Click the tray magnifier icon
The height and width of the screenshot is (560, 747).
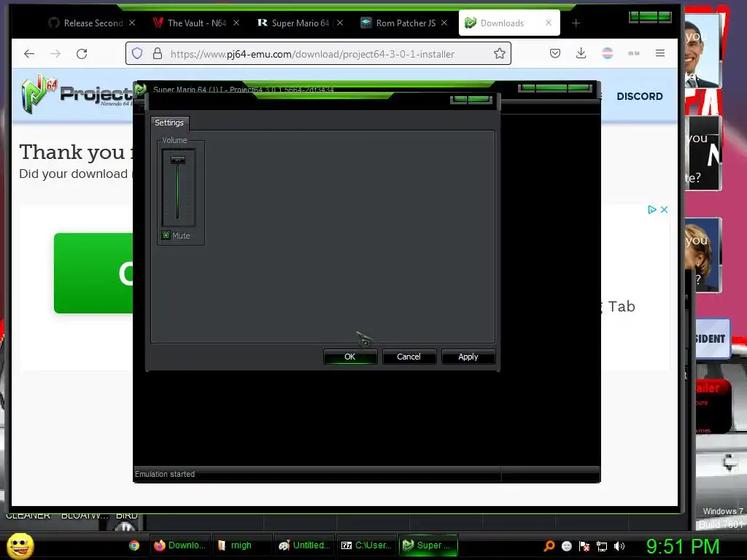coord(549,546)
